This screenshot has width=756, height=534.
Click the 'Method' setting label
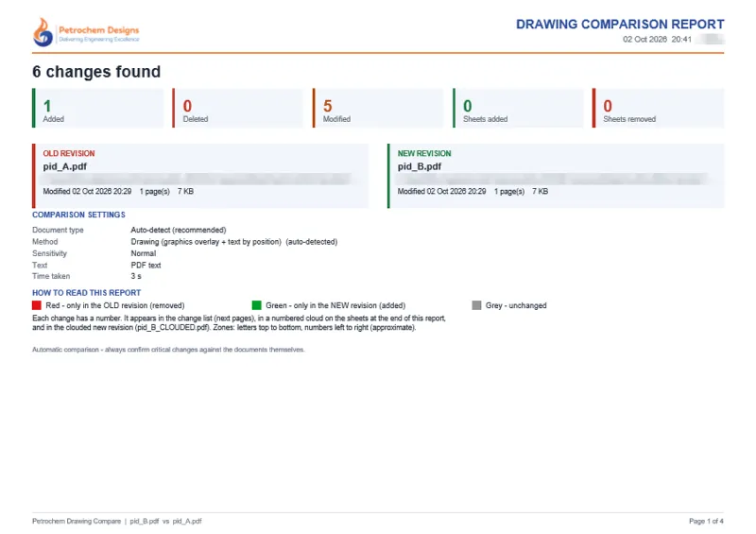click(44, 242)
